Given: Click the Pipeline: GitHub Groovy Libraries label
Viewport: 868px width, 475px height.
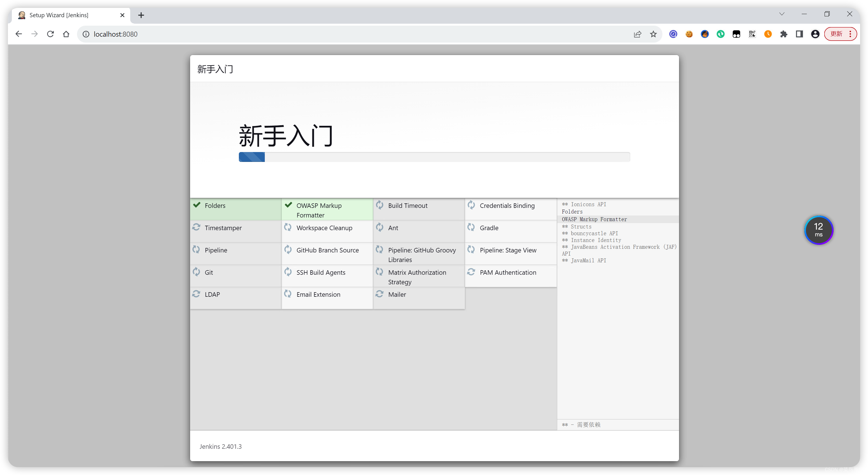Looking at the screenshot, I should pos(422,255).
